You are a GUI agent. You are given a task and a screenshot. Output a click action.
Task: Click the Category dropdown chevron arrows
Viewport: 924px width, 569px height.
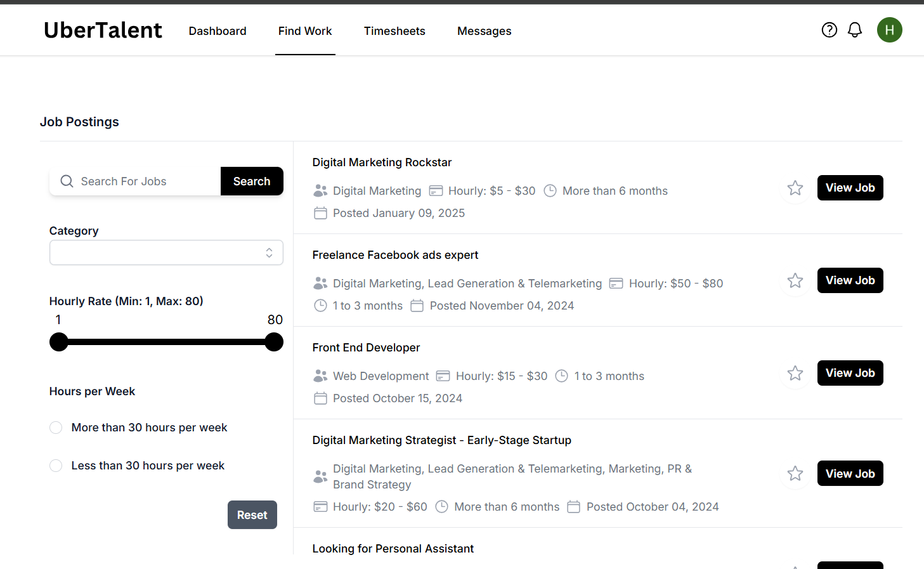point(269,252)
